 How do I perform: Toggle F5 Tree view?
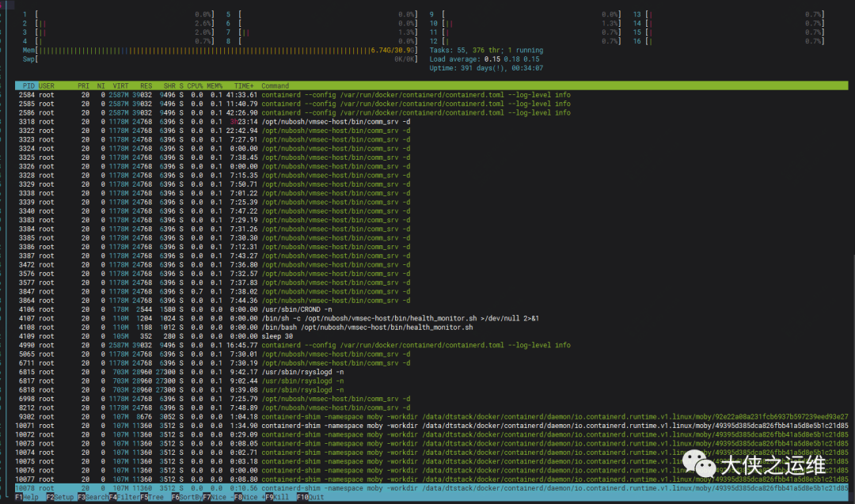coord(155,498)
